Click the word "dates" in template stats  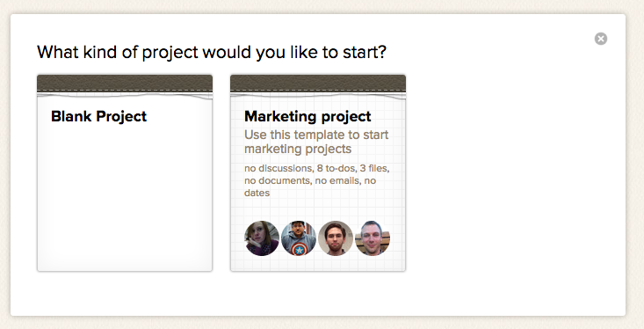point(257,193)
